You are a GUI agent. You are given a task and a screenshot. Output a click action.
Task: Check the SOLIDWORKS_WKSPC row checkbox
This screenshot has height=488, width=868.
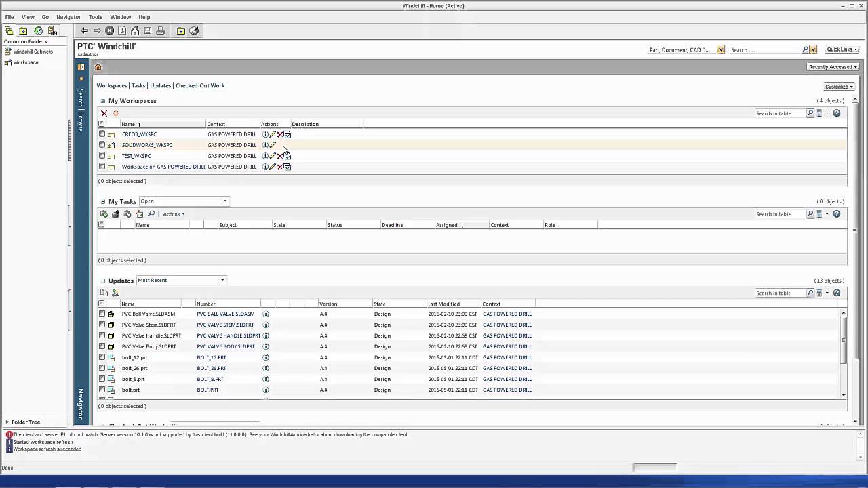[102, 145]
